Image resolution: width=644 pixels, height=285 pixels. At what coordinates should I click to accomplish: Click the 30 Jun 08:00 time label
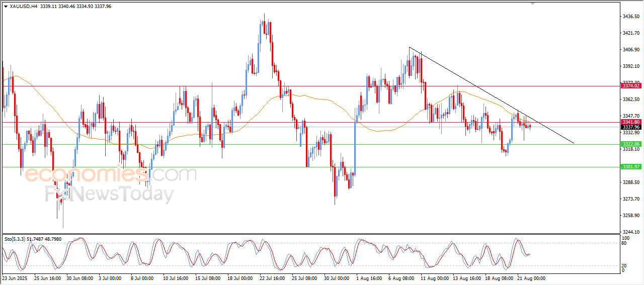pos(80,278)
